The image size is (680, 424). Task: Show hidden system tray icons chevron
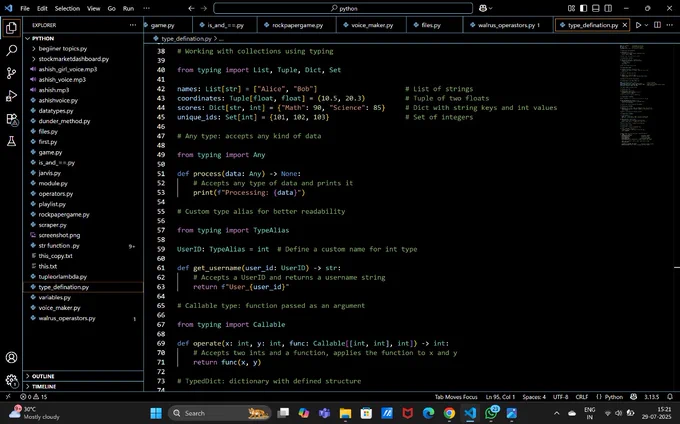[x=557, y=413]
